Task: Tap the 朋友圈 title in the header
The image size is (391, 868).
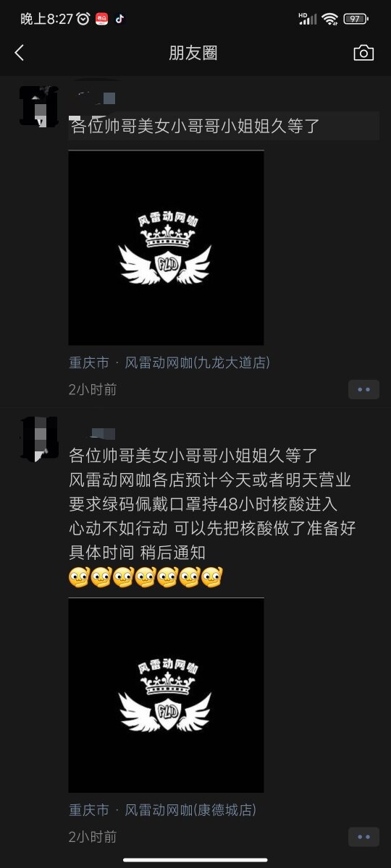Action: coord(193,53)
